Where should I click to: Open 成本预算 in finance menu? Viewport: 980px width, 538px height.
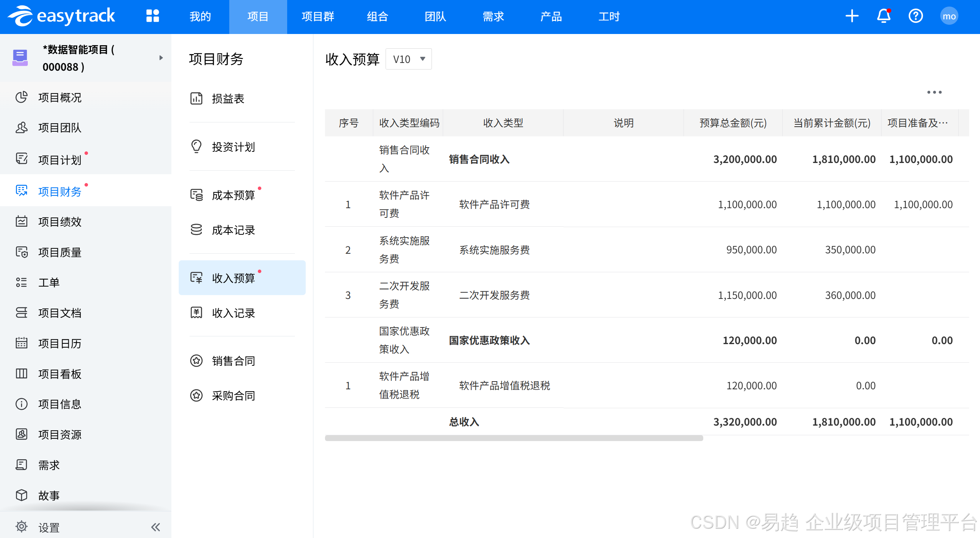[x=233, y=195]
